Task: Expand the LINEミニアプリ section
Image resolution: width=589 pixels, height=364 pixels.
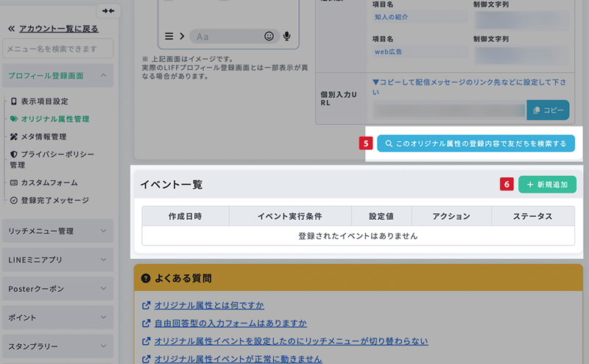Action: pos(57,260)
